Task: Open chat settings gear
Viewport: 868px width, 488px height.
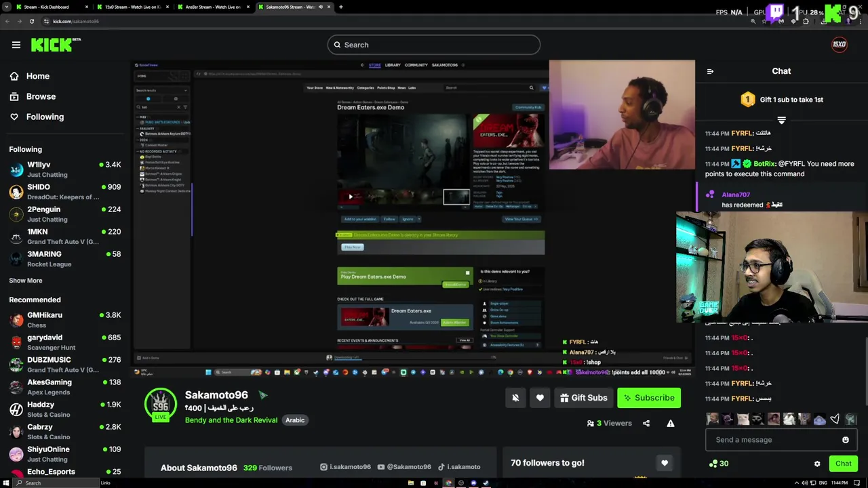Action: point(817,464)
